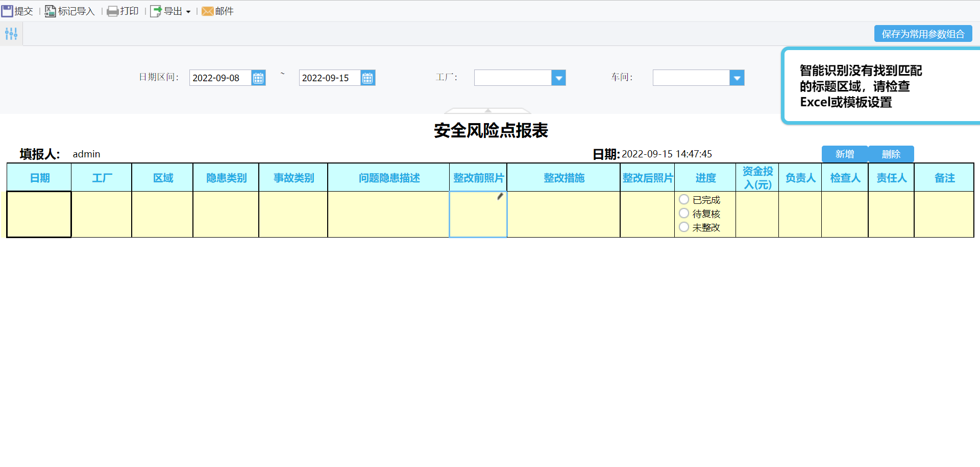Click the 标记导入 import icon
Viewport: 980px width, 467px height.
(50, 11)
